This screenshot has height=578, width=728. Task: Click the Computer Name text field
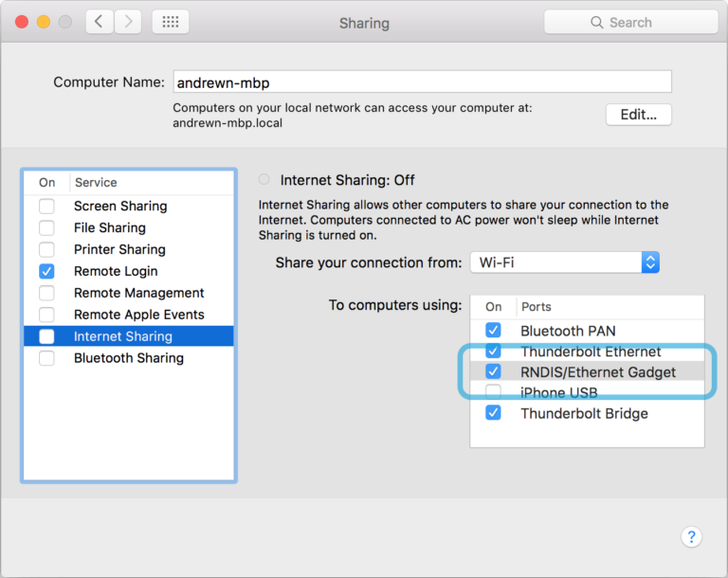[x=422, y=82]
